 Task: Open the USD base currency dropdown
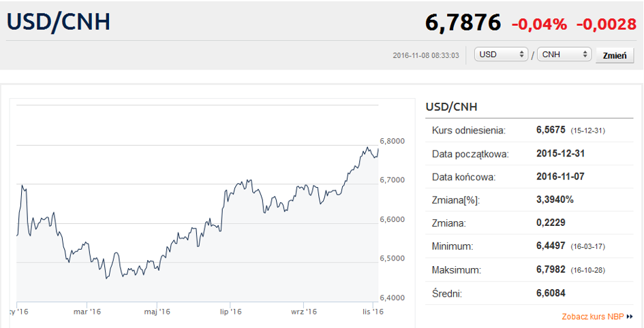pyautogui.click(x=502, y=54)
